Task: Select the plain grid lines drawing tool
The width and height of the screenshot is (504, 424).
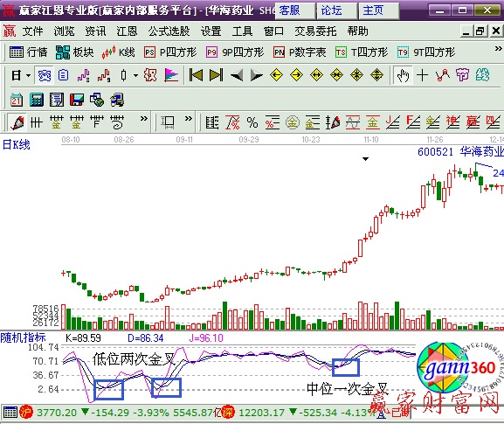Action: [36, 122]
